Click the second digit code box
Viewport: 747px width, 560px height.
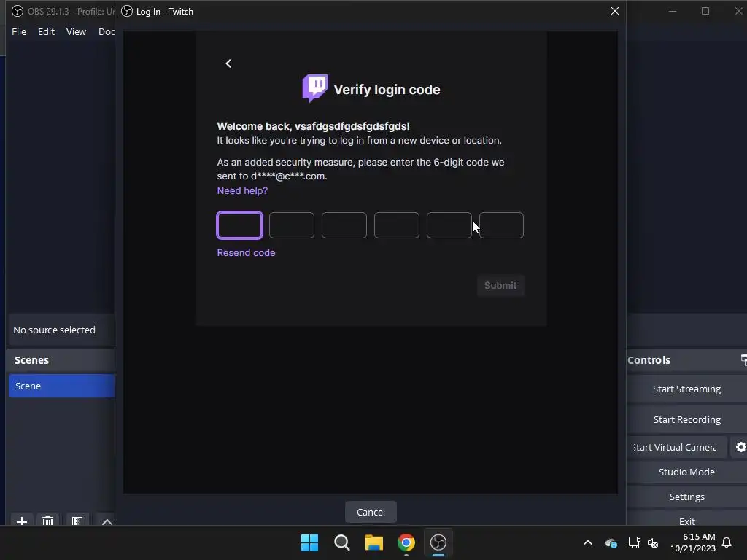coord(292,225)
